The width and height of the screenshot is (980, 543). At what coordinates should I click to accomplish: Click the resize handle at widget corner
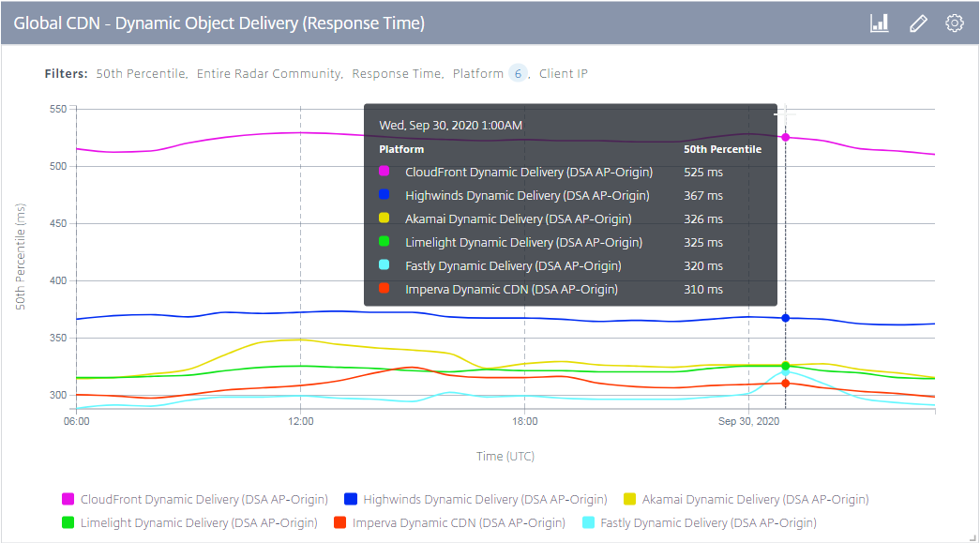tap(972, 537)
